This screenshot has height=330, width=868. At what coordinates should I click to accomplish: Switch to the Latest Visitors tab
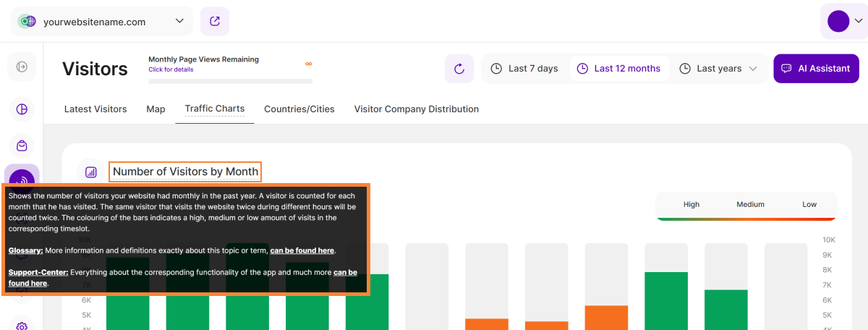(x=95, y=109)
